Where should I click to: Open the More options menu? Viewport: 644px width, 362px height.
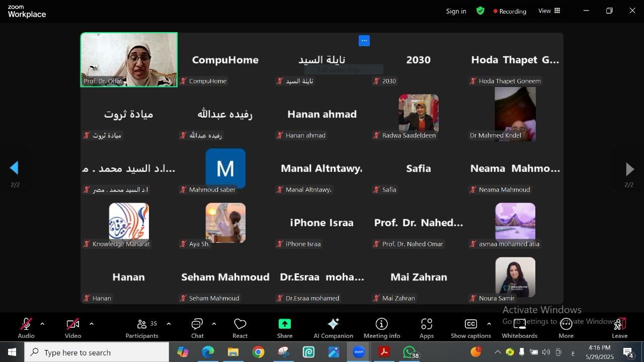pos(566,328)
